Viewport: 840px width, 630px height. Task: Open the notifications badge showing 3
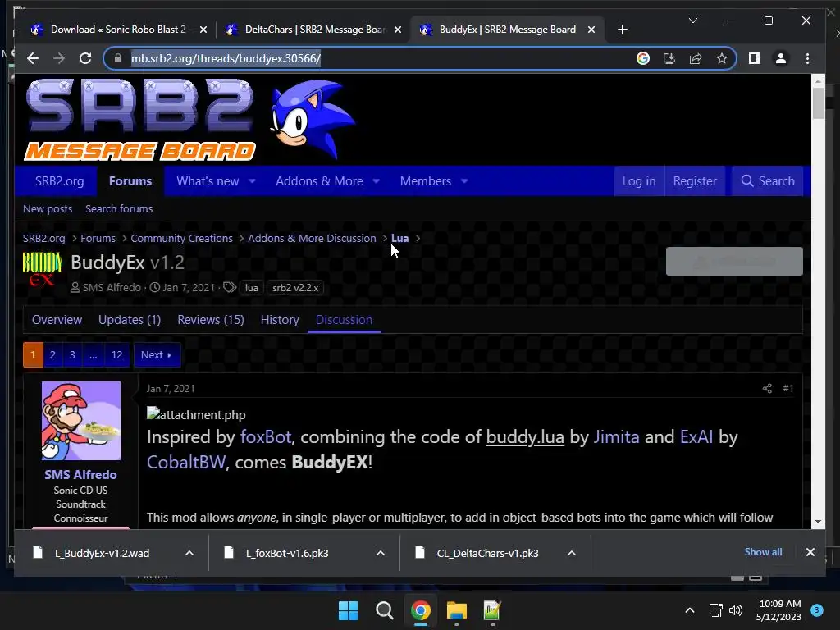click(x=816, y=610)
